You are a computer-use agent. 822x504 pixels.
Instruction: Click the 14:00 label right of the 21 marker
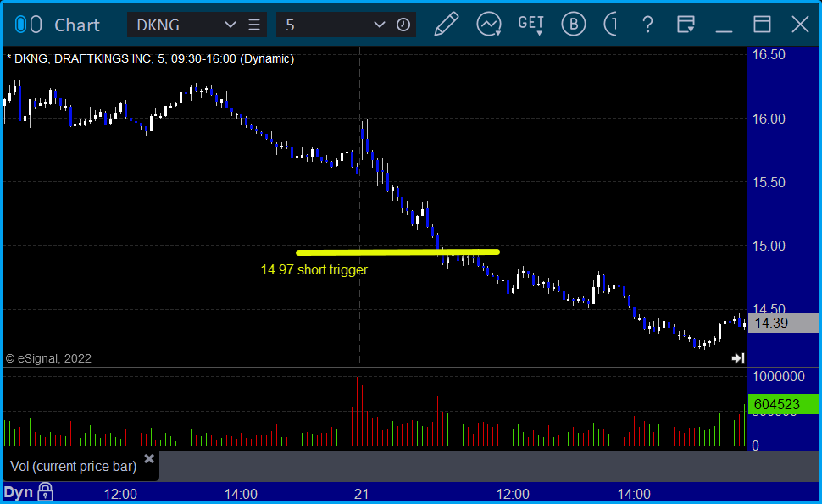634,494
